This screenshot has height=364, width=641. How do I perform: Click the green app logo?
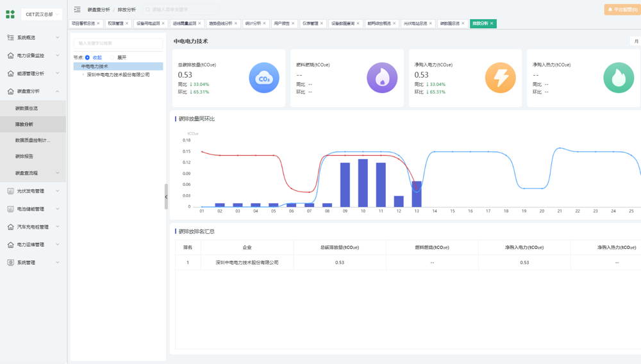(10, 14)
